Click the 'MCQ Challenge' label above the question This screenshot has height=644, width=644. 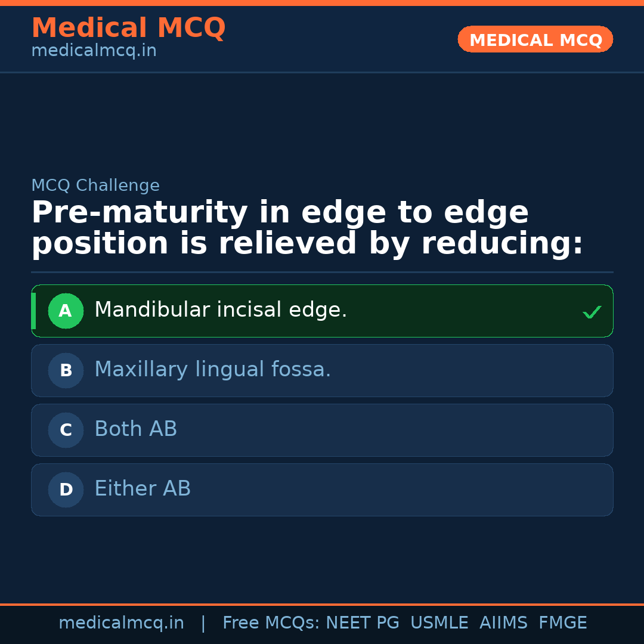(x=95, y=185)
